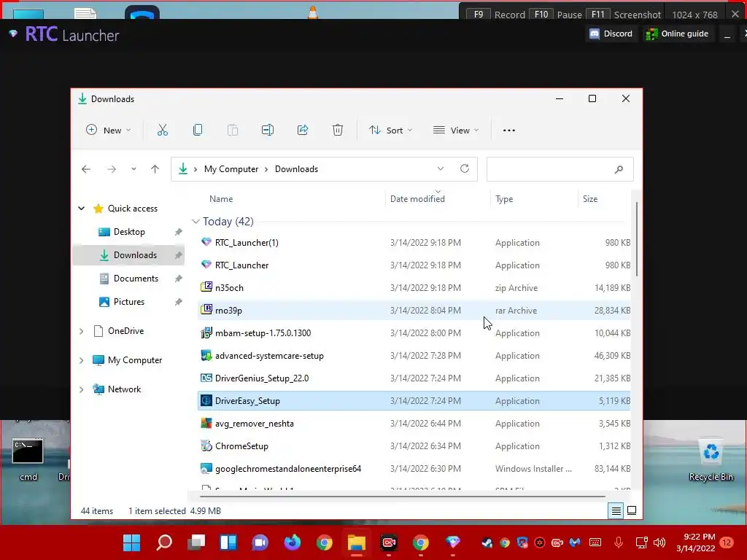This screenshot has height=560, width=747.
Task: Click the horizontal scrollbar of file list
Action: pos(403,497)
